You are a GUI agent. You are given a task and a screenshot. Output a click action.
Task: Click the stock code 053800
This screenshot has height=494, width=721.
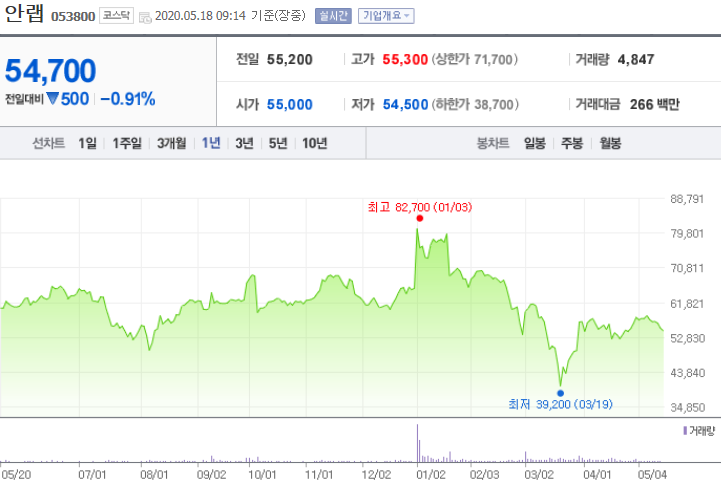73,17
